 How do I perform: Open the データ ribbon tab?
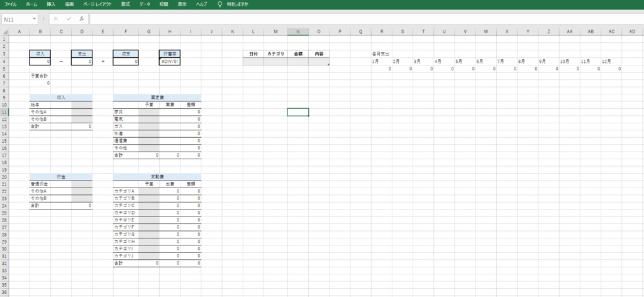145,4
